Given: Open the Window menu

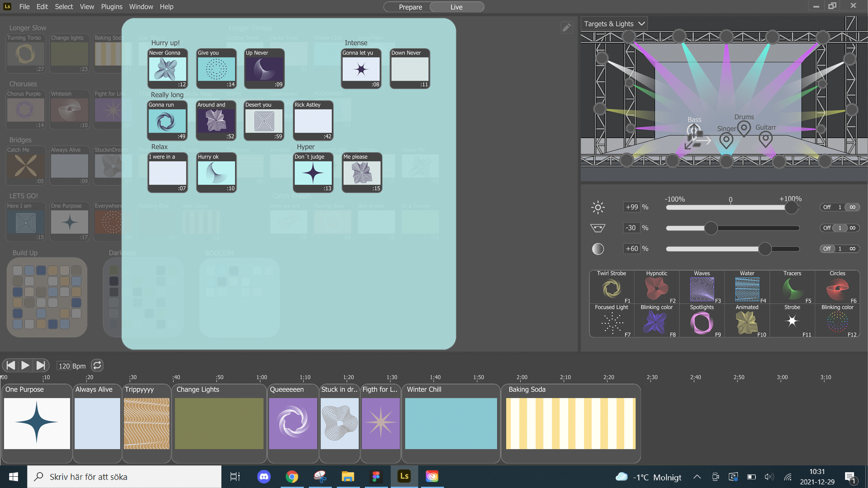Looking at the screenshot, I should [141, 7].
